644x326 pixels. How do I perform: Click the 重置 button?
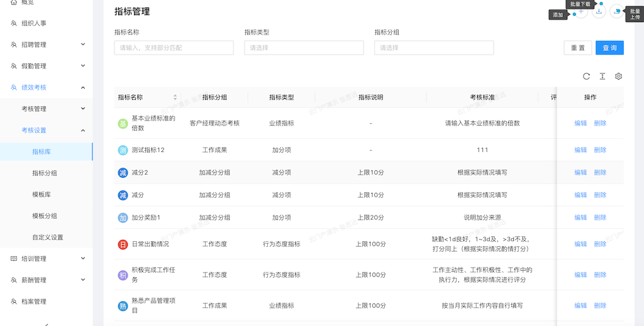[x=578, y=48]
